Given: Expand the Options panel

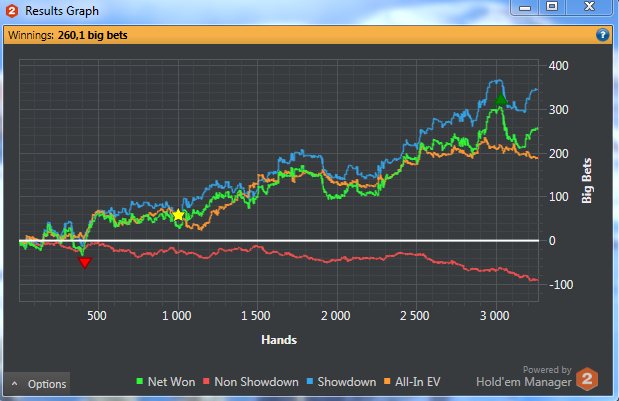Looking at the screenshot, I should [x=37, y=384].
